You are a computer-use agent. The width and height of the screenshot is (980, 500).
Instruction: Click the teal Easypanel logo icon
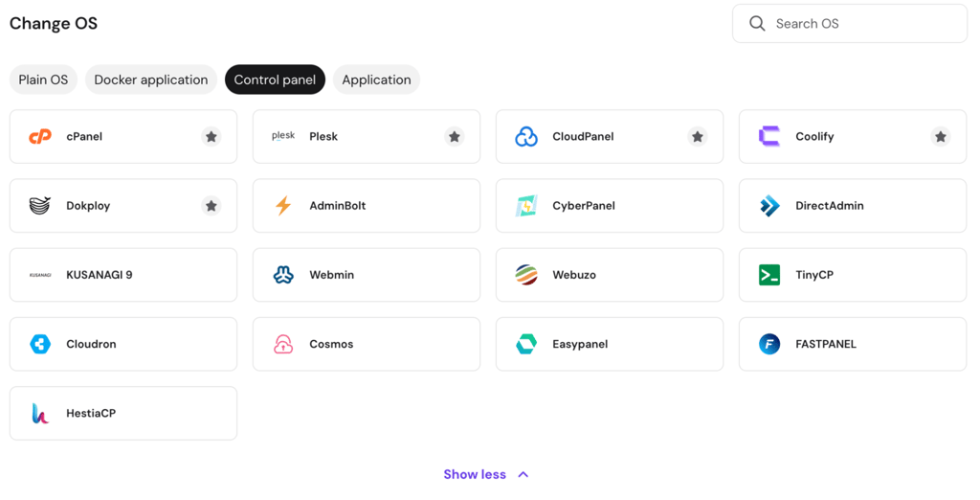pyautogui.click(x=526, y=344)
